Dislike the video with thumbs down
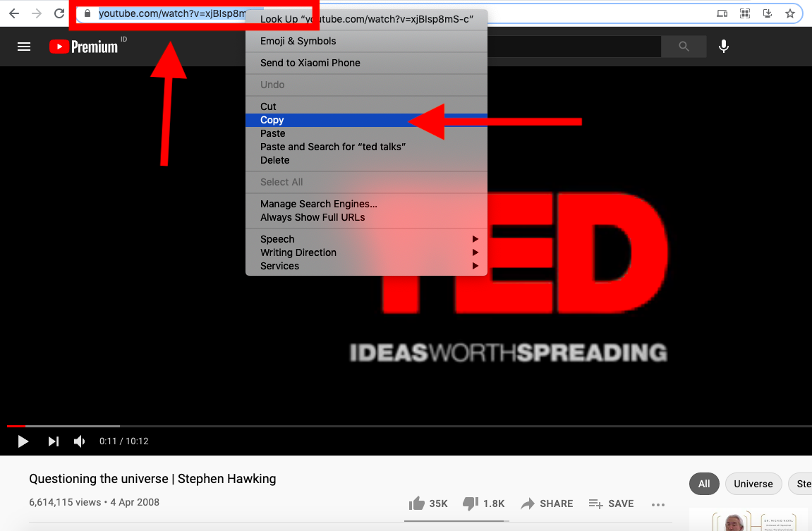The width and height of the screenshot is (812, 531). [483, 503]
